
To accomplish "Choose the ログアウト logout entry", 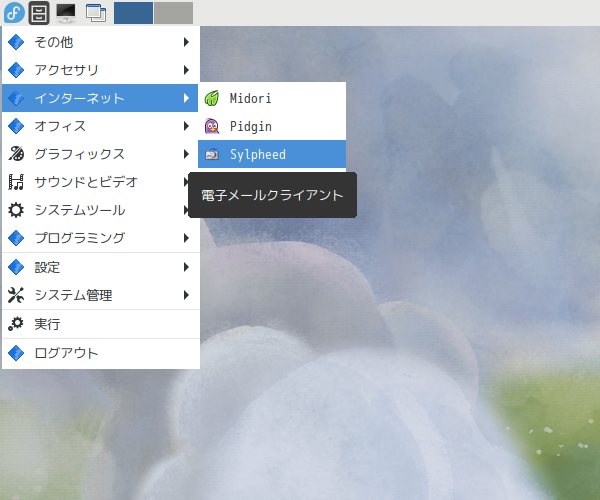I will pos(101,353).
